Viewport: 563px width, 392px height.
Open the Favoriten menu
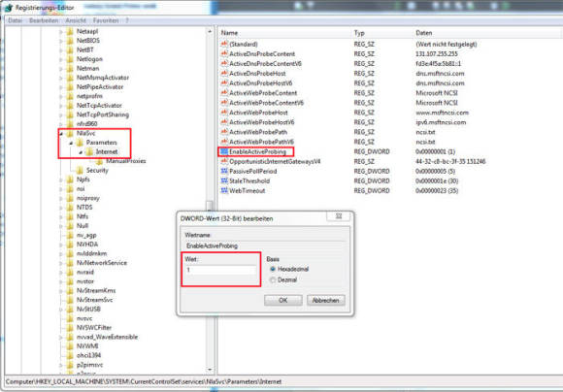(106, 20)
